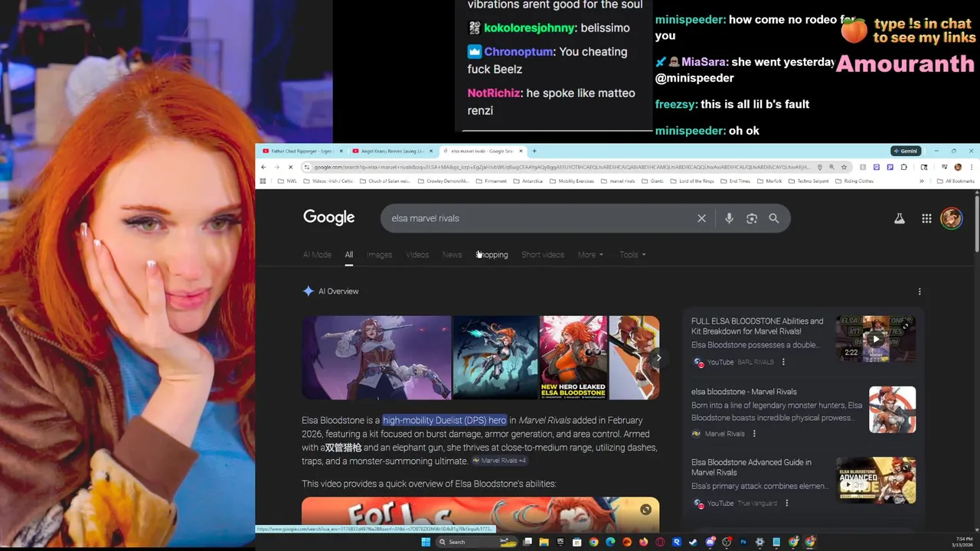Open the Google apps grid

(x=926, y=218)
